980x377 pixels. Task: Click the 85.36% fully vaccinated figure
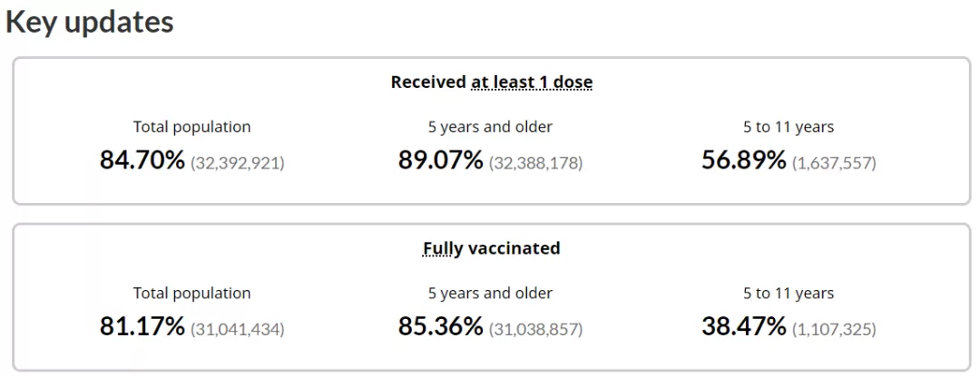pyautogui.click(x=441, y=326)
